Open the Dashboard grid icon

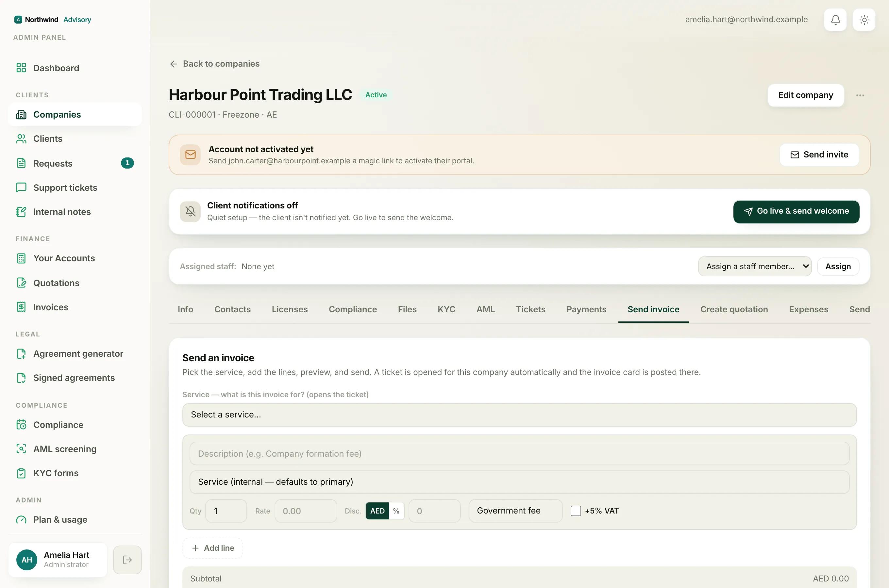(21, 68)
